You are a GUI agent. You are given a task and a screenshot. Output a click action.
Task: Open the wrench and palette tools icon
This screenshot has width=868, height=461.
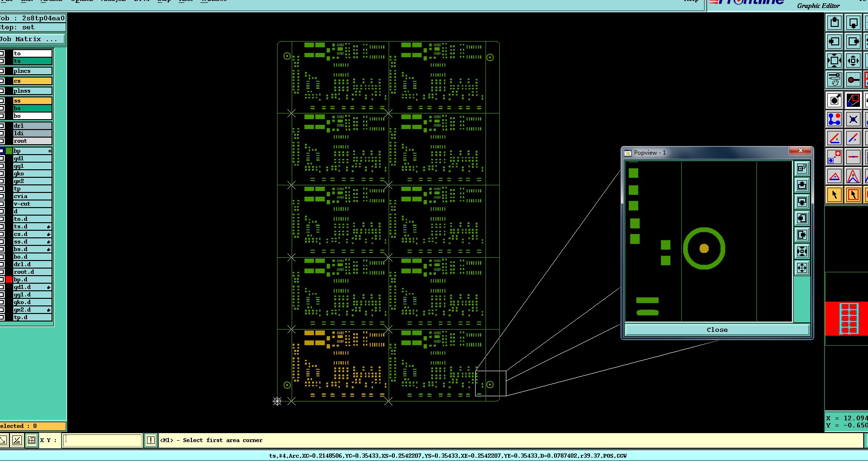(834, 79)
